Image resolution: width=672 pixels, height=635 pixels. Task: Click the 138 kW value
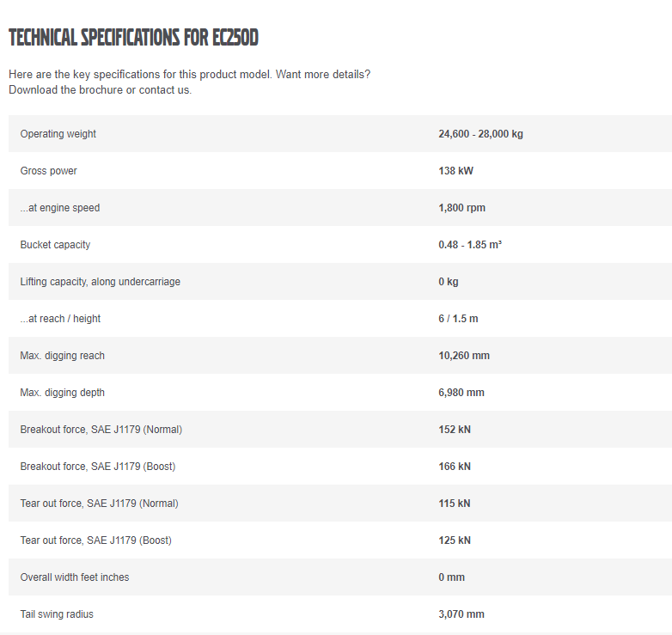(455, 171)
